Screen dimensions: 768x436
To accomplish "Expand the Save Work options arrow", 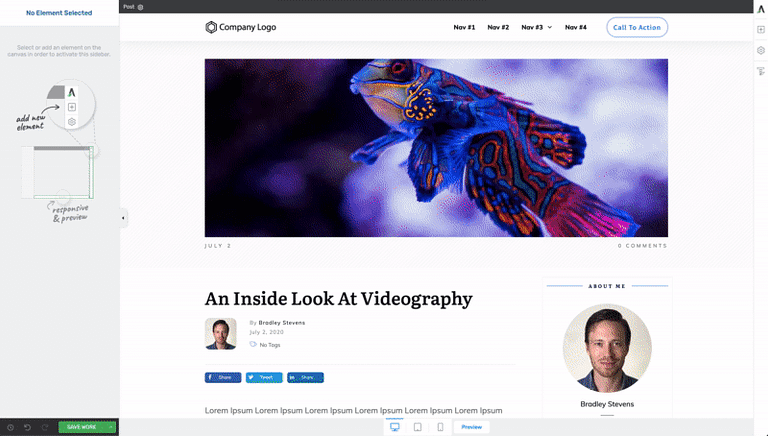I will tap(111, 427).
